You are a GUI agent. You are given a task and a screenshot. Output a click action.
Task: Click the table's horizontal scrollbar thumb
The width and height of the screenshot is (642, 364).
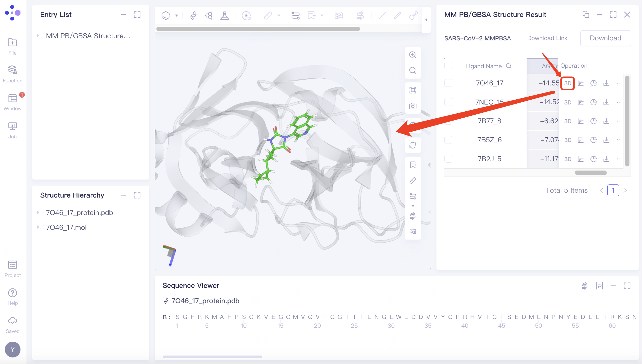pos(590,173)
